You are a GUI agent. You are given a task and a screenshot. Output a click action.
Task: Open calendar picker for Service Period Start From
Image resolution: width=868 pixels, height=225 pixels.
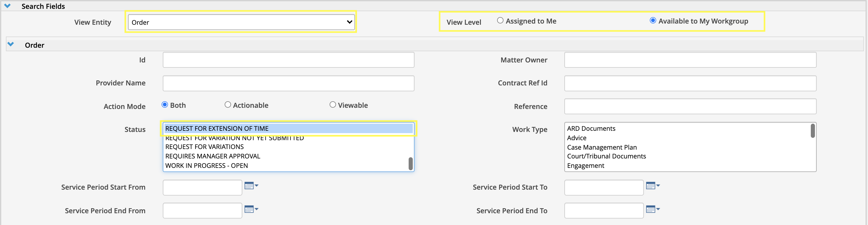[251, 186]
